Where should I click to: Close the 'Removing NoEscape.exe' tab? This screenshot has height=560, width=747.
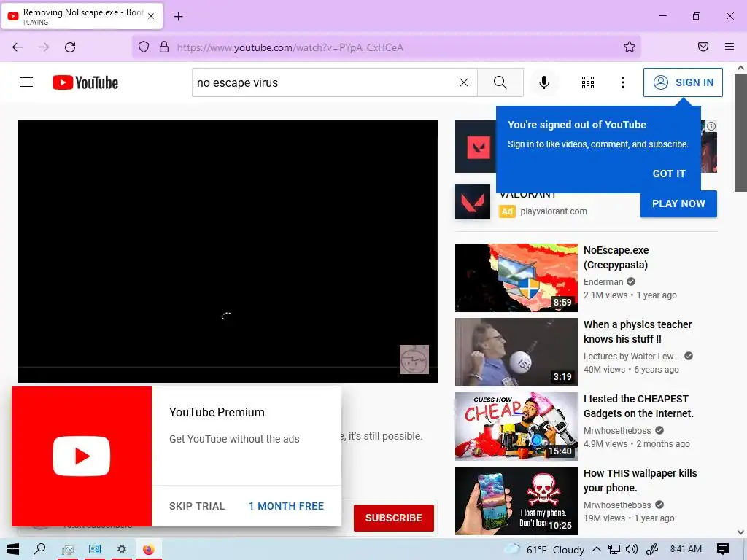tap(151, 16)
